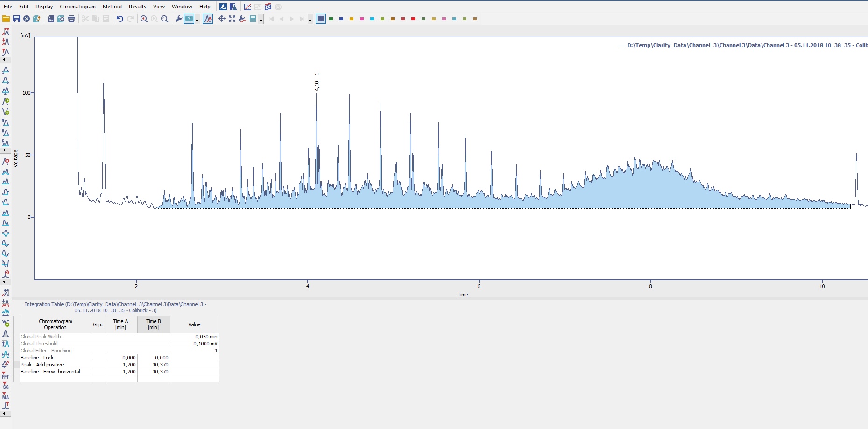Open the Help menu
The height and width of the screenshot is (429, 868).
coord(205,7)
